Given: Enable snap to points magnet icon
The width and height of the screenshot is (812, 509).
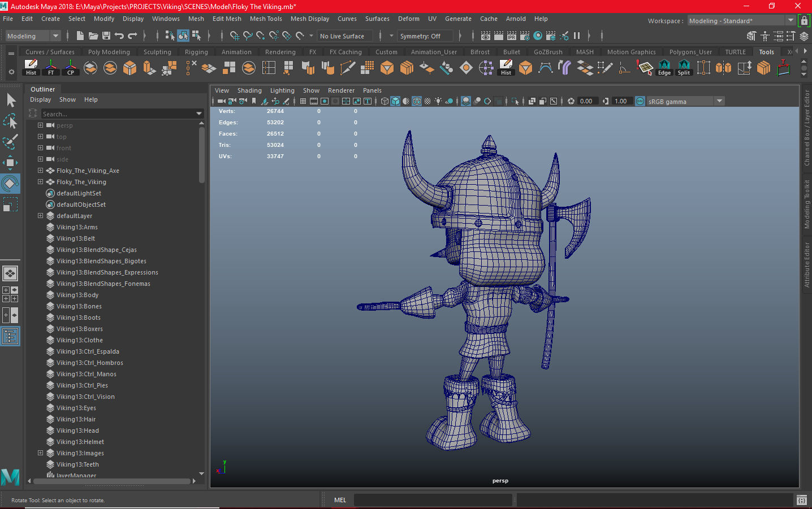Looking at the screenshot, I should pos(261,36).
